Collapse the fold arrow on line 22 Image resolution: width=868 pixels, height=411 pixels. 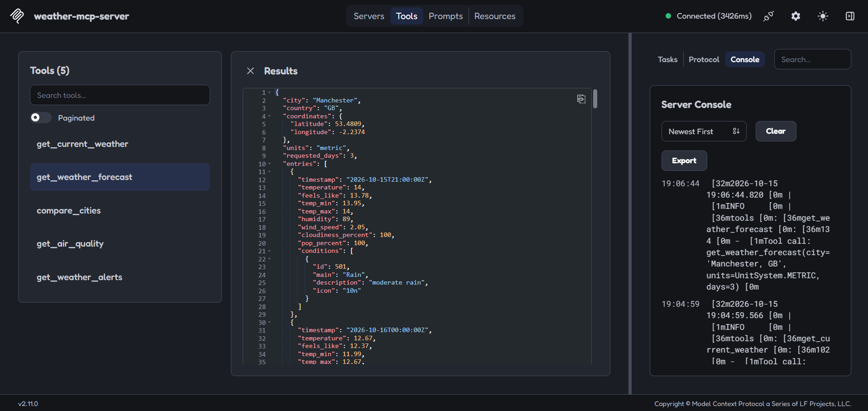269,259
